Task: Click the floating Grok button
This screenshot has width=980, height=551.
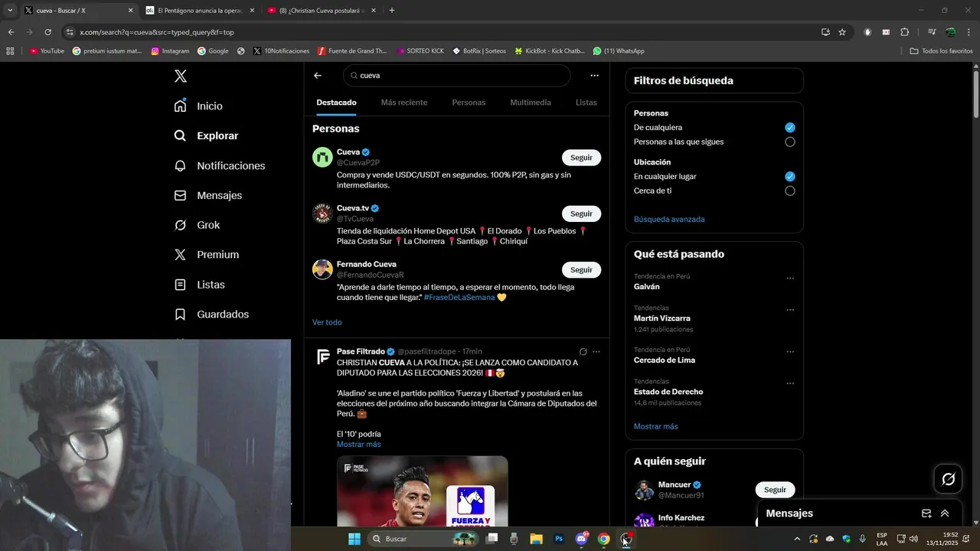Action: pyautogui.click(x=949, y=479)
